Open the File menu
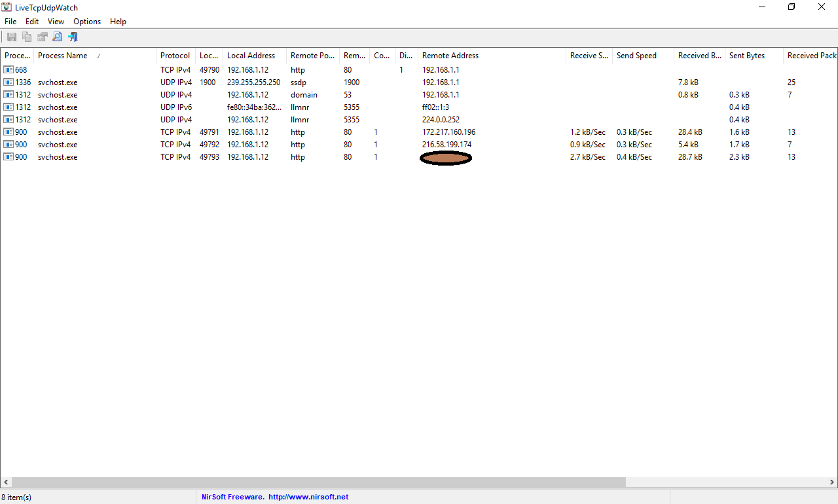The image size is (838, 504). 10,21
